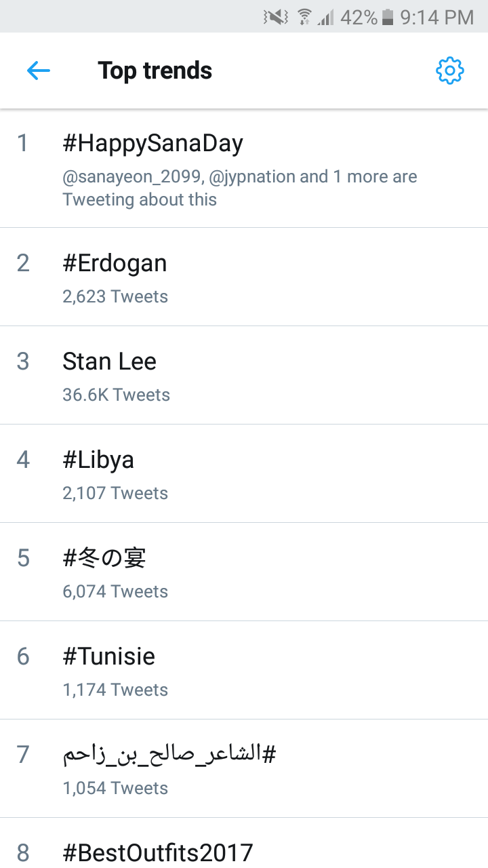Image resolution: width=488 pixels, height=868 pixels.
Task: Tap the 36.6K Tweets count
Action: pos(116,395)
